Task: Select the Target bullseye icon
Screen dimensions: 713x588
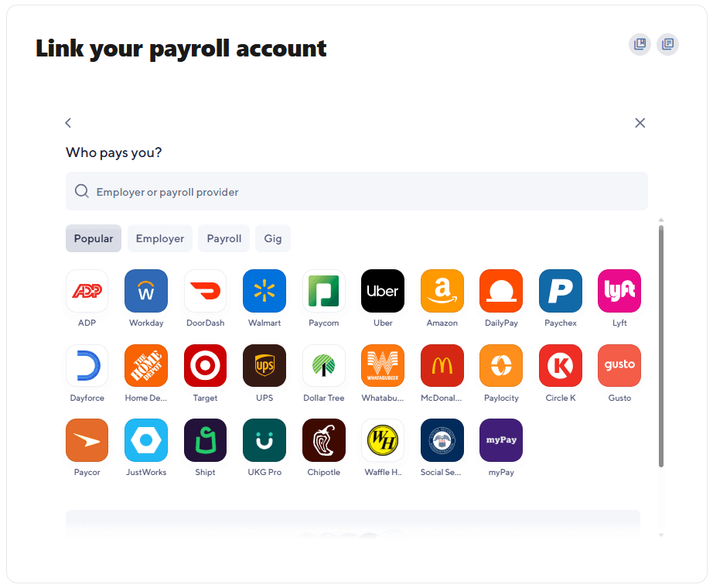Action: pyautogui.click(x=205, y=365)
